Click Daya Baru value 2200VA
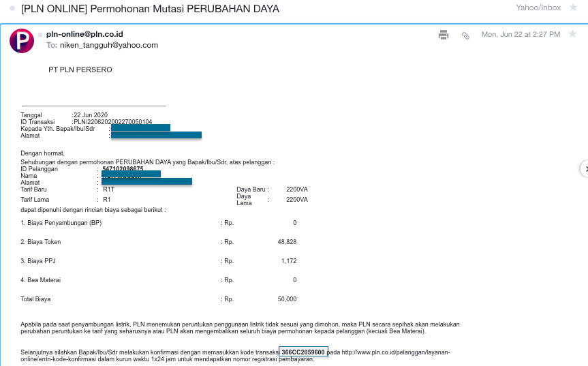This screenshot has width=588, height=366. [296, 189]
